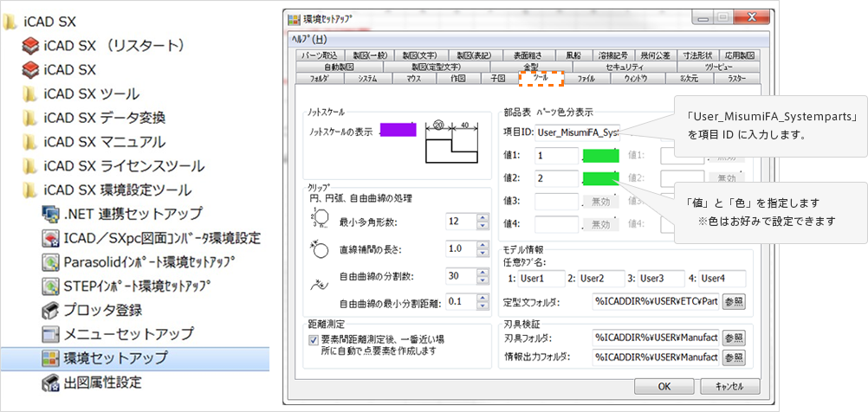
Task: Click the 刃具フォルダ path field
Action: [x=656, y=338]
